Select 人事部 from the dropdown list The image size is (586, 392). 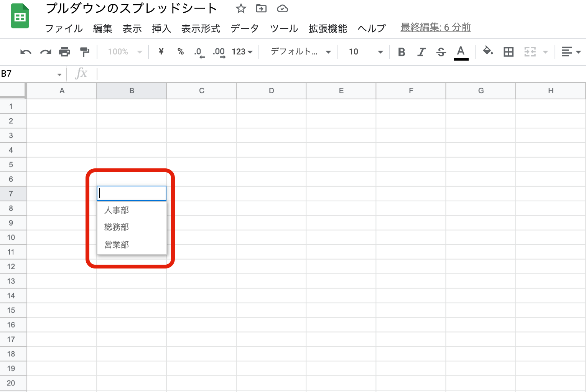[x=132, y=210]
